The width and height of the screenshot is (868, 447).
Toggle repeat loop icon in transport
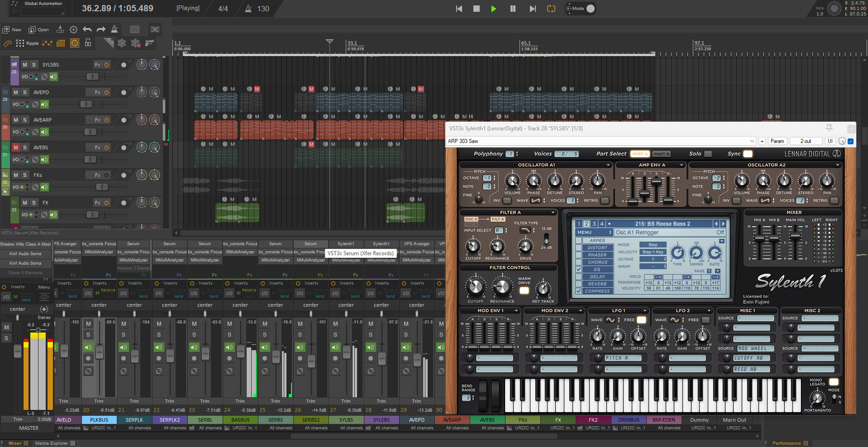[x=551, y=9]
